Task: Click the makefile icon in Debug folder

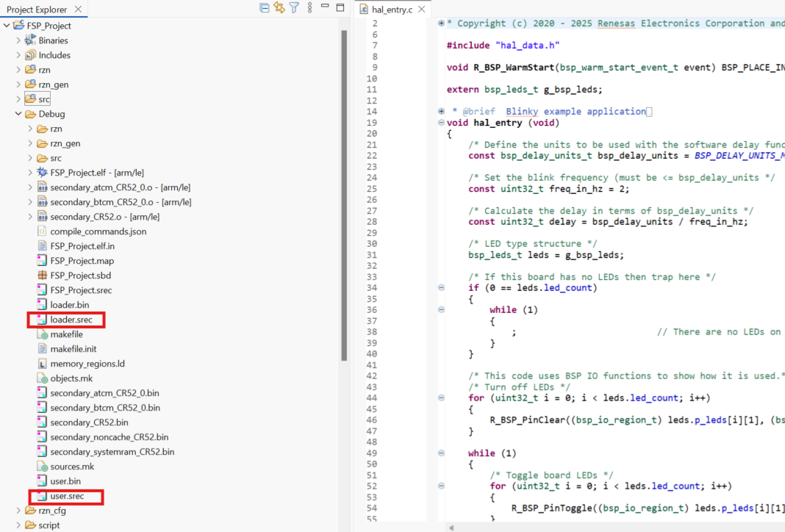Action: pos(41,334)
